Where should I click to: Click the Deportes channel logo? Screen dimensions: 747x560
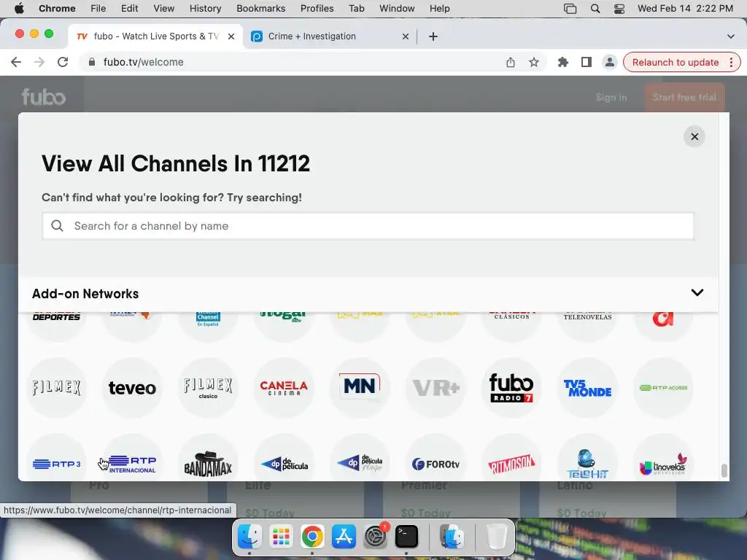pyautogui.click(x=56, y=326)
